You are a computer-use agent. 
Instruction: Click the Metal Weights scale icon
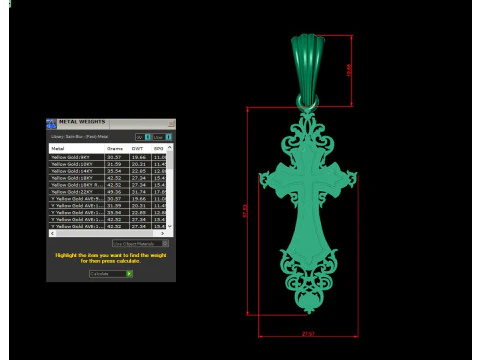(51, 124)
